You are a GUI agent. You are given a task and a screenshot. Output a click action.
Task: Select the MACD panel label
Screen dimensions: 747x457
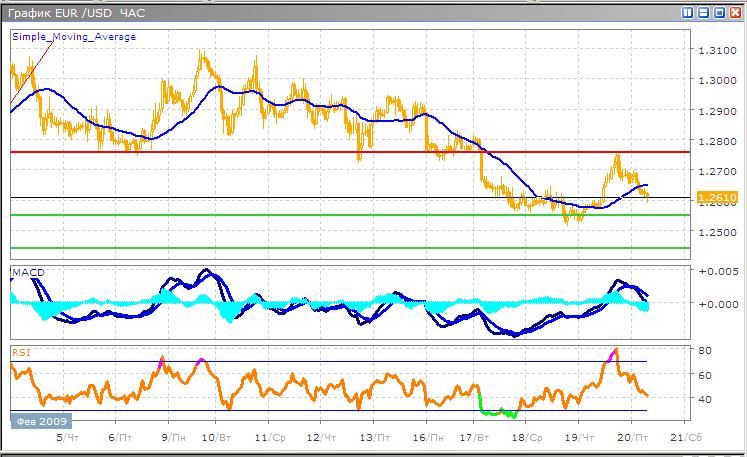[x=27, y=272]
